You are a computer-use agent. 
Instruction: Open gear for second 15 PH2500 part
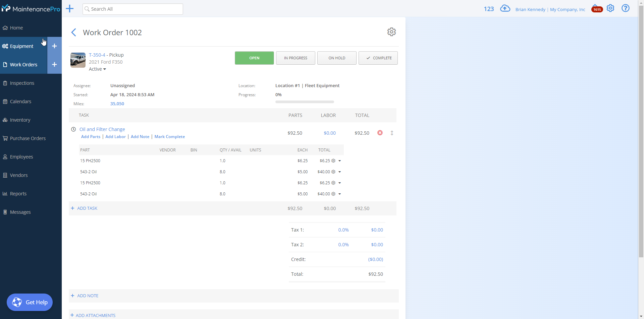[x=333, y=183]
